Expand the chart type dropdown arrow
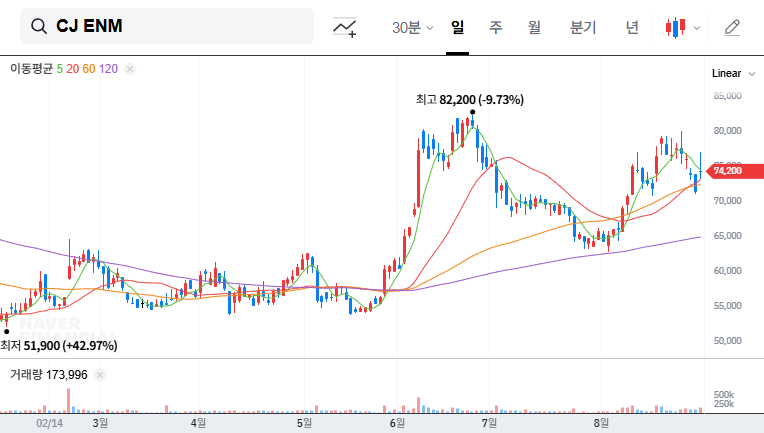Screen dimensions: 764x433 click(697, 28)
